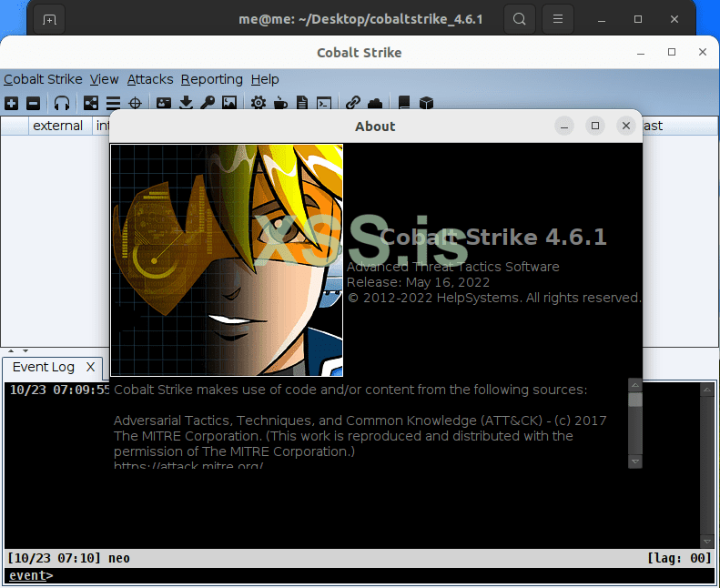The image size is (720, 588).
Task: Maximize the About dialog
Action: 595,126
